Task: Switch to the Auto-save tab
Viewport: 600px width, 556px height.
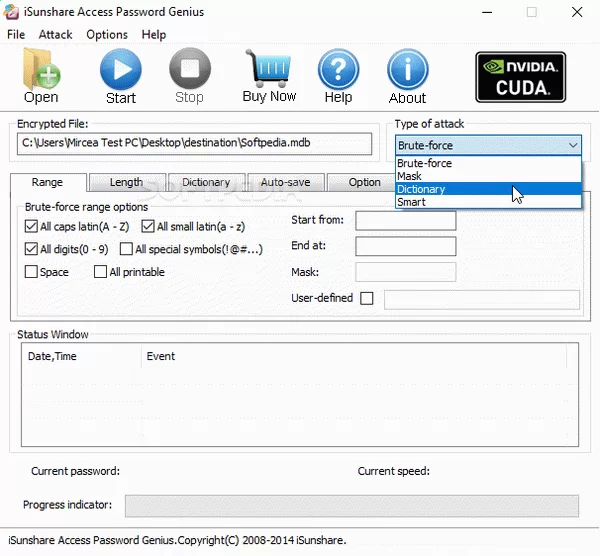Action: pos(286,183)
